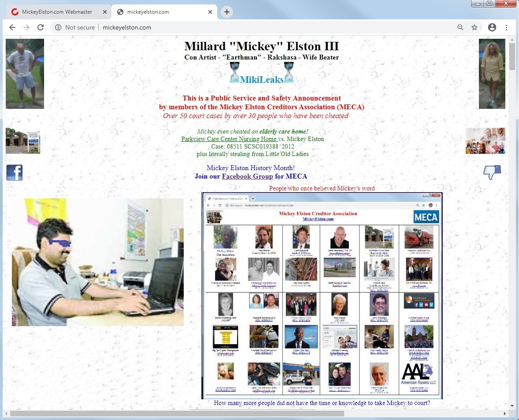The height and width of the screenshot is (420, 519).
Task: Click 'Case: 08511 SCSC019388 2012' text
Action: (x=252, y=146)
